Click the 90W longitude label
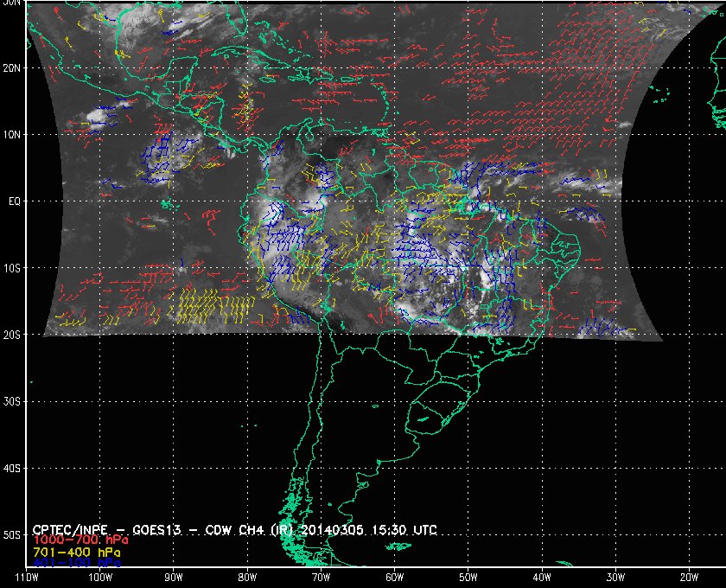 point(174,578)
